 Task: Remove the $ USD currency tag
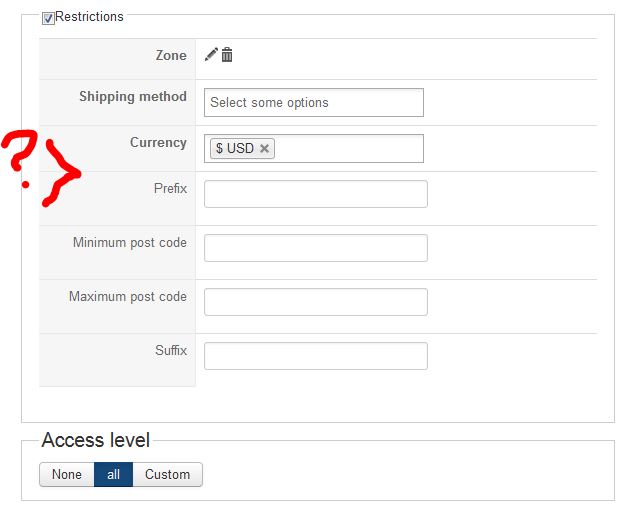(x=264, y=148)
